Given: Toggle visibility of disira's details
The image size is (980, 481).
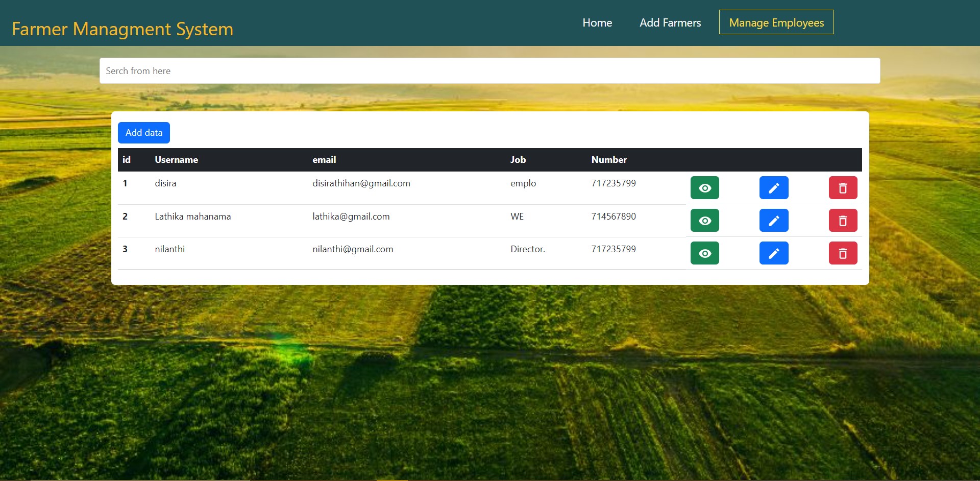Looking at the screenshot, I should pyautogui.click(x=705, y=187).
